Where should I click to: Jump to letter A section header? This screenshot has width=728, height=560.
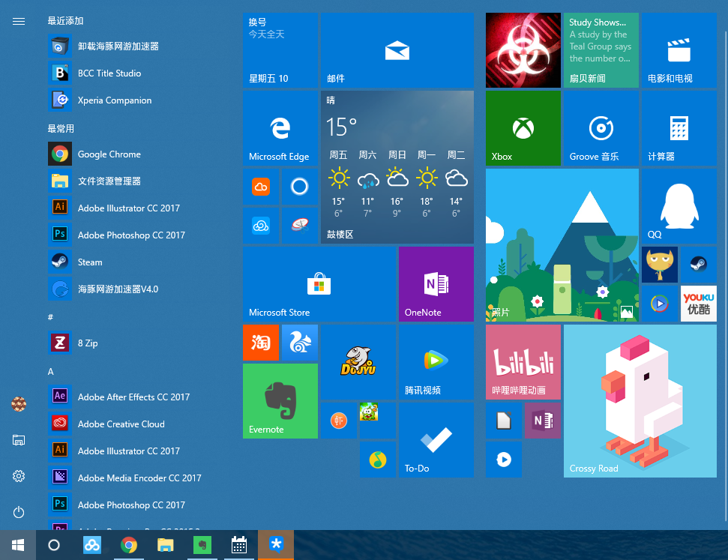click(50, 372)
